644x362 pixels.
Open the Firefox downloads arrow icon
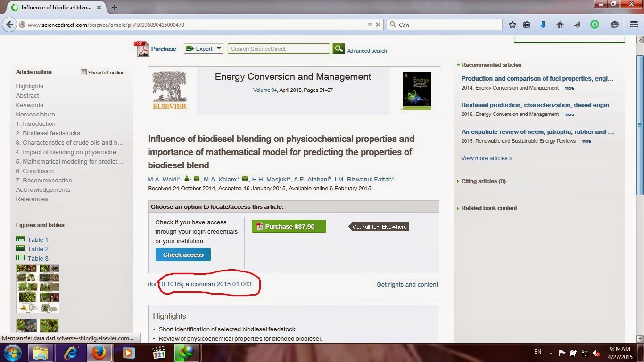pos(543,25)
